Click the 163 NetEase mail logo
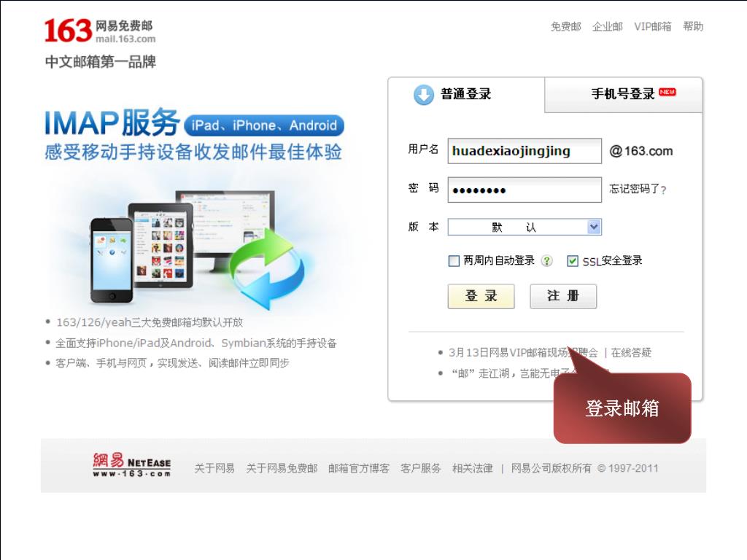Screen dimensions: 747x560 tap(99, 31)
